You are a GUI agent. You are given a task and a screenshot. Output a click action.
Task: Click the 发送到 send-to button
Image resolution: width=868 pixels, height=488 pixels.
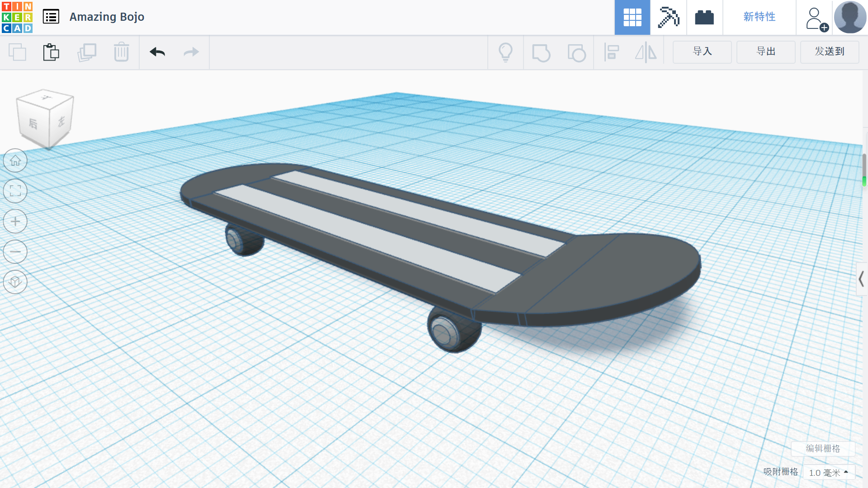830,52
